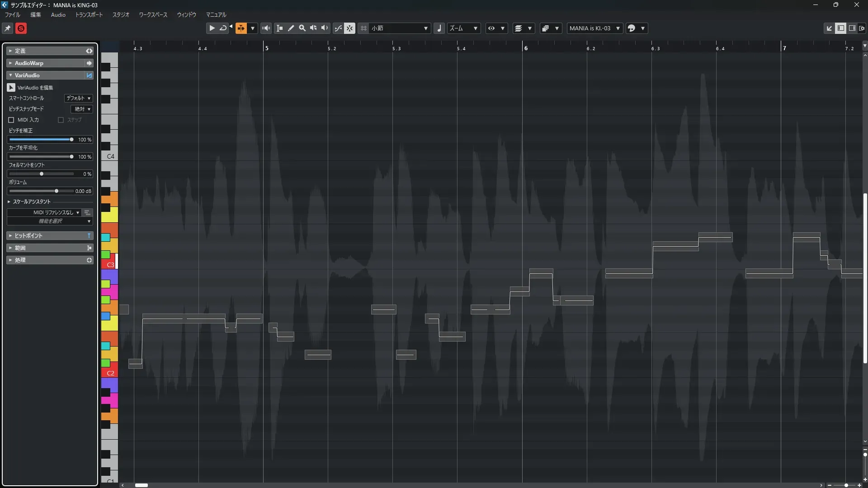
Task: Toggle VariAudio を編集 button
Action: 11,87
